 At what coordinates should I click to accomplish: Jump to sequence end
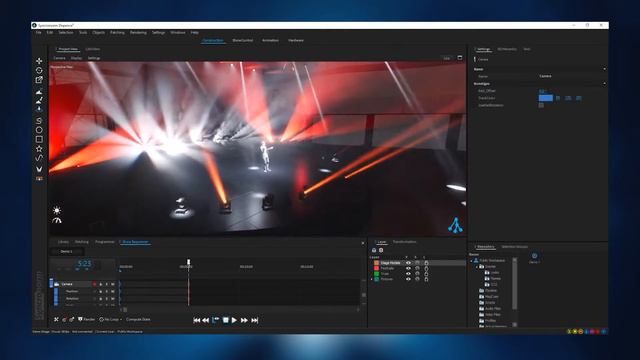click(255, 320)
